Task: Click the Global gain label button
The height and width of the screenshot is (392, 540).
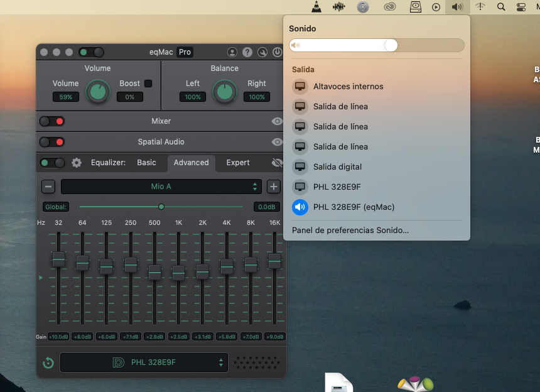Action: tap(55, 207)
